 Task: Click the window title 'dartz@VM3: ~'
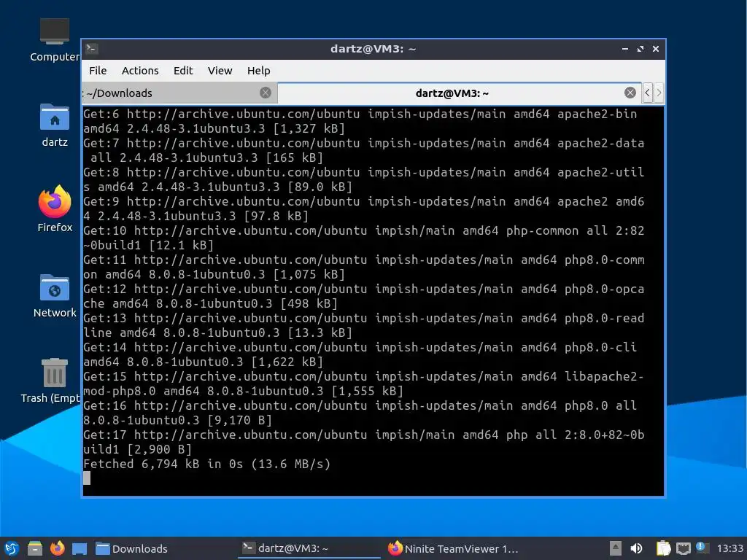point(373,49)
